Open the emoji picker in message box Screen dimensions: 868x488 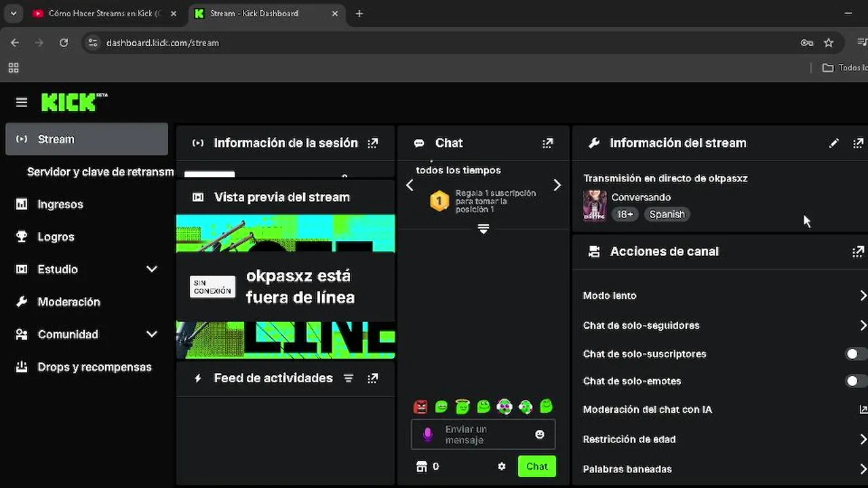(540, 434)
